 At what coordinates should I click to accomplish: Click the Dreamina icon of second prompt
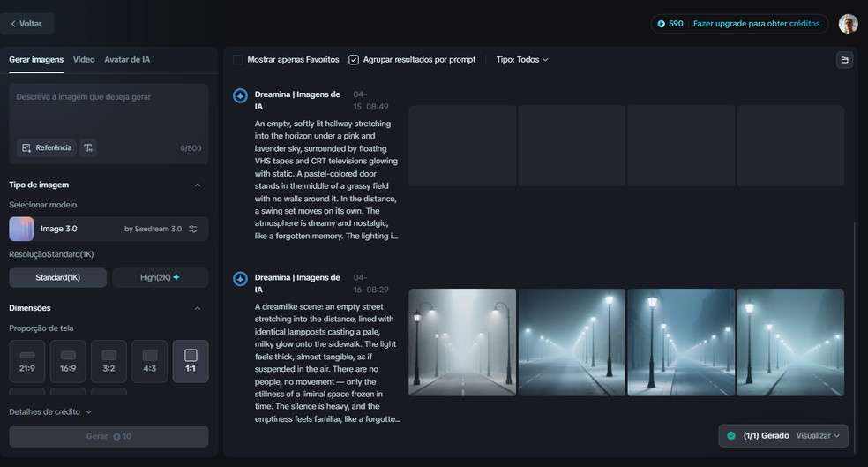click(240, 279)
